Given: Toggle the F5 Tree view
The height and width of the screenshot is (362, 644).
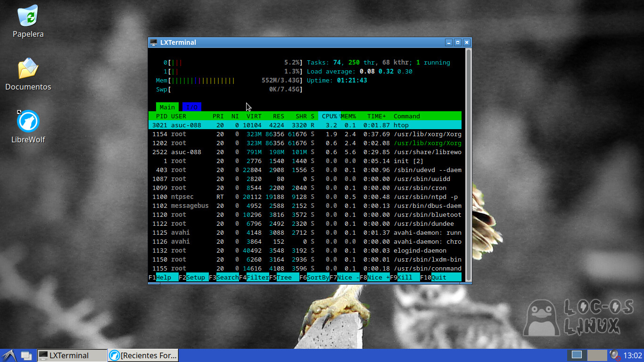Looking at the screenshot, I should click(x=284, y=277).
